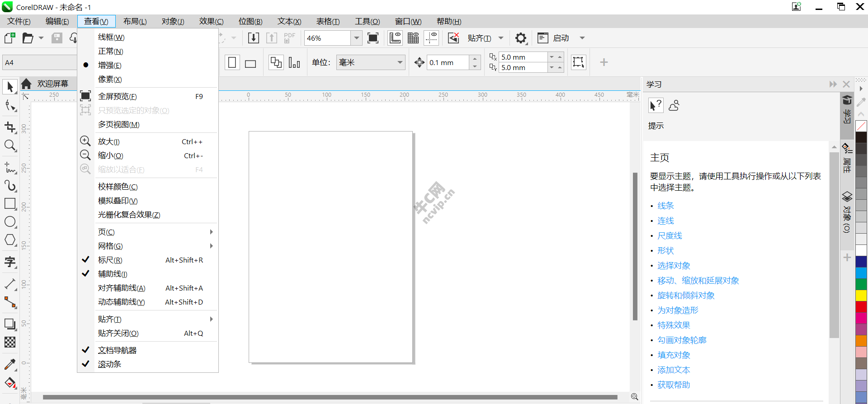Switch to 欢迎屏幕 welcome tab
This screenshot has width=868, height=404.
coord(52,84)
